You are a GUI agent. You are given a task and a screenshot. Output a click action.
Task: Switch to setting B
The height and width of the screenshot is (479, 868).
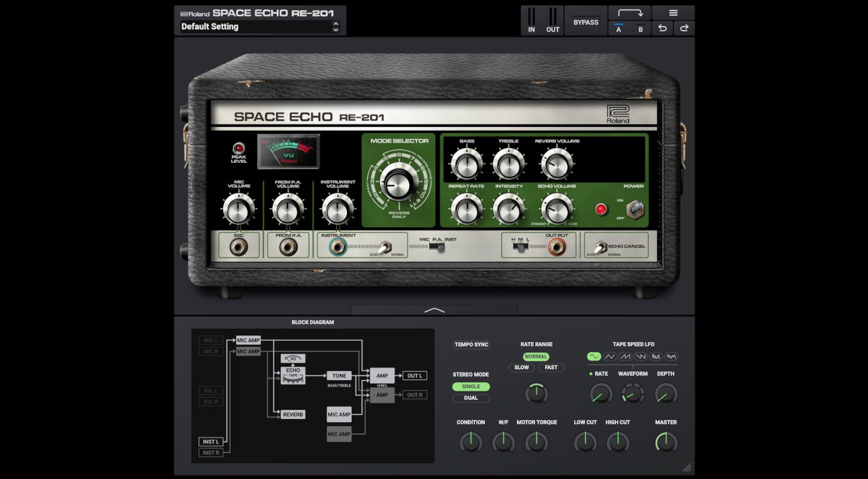coord(640,28)
